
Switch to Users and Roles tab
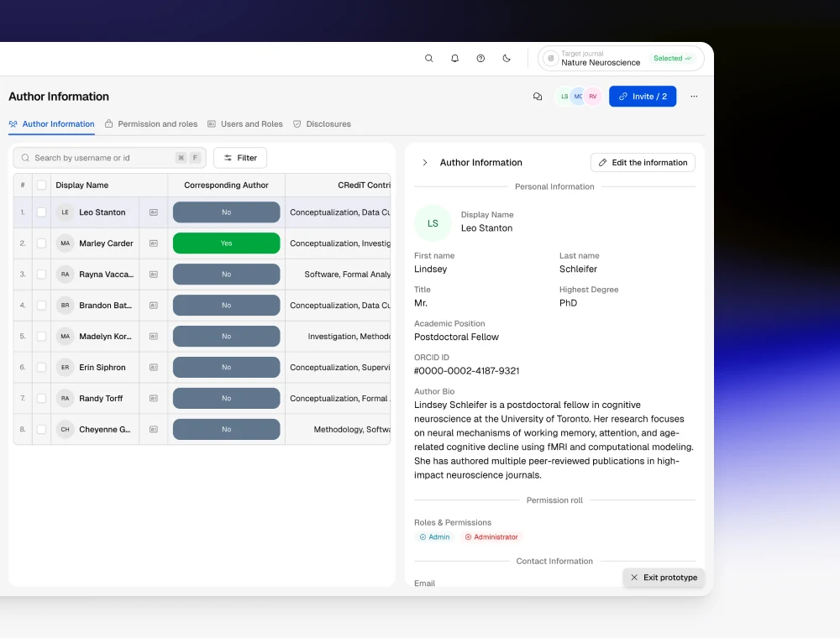tap(244, 124)
